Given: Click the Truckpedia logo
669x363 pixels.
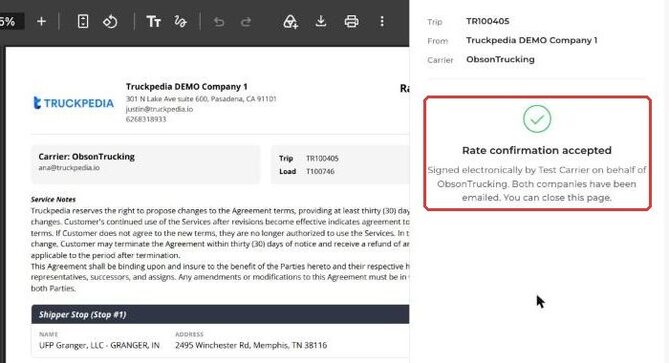Looking at the screenshot, I should (x=74, y=103).
